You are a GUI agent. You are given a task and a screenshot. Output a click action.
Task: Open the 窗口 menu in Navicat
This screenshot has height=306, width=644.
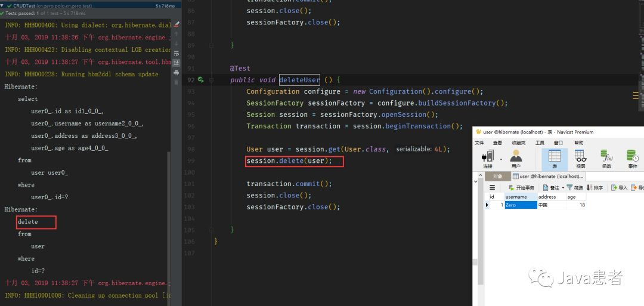click(x=559, y=143)
